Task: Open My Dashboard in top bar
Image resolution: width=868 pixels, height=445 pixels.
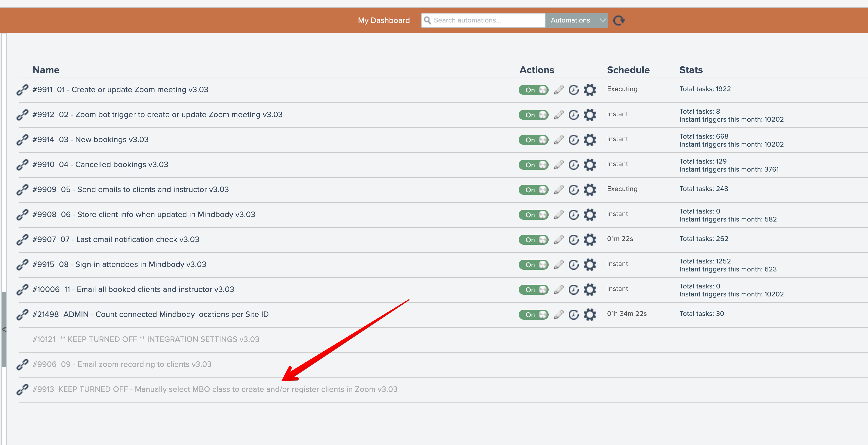Action: coord(384,20)
